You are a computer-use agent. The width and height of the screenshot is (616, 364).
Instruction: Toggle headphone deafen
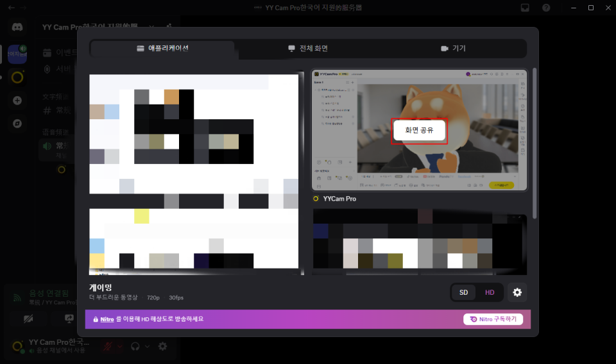[x=135, y=346]
